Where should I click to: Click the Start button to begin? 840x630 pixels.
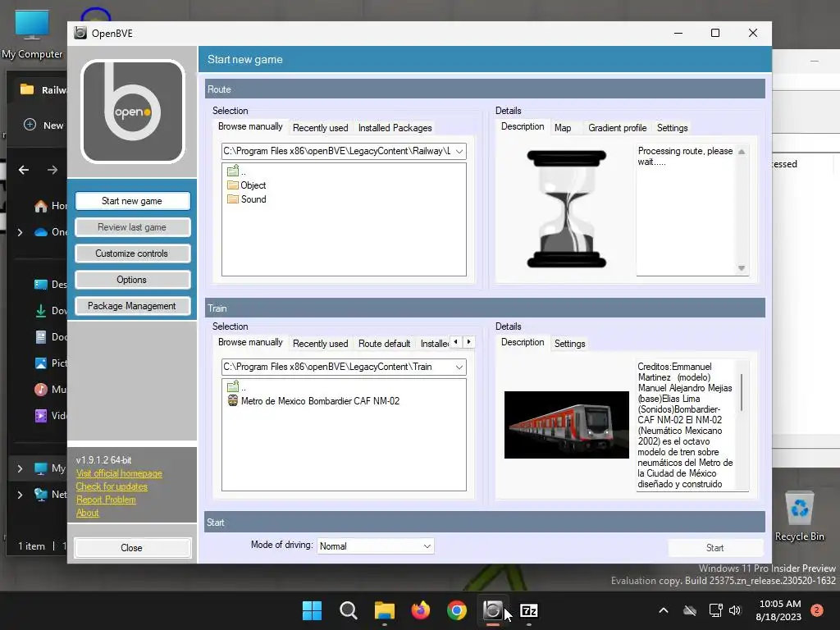715,547
